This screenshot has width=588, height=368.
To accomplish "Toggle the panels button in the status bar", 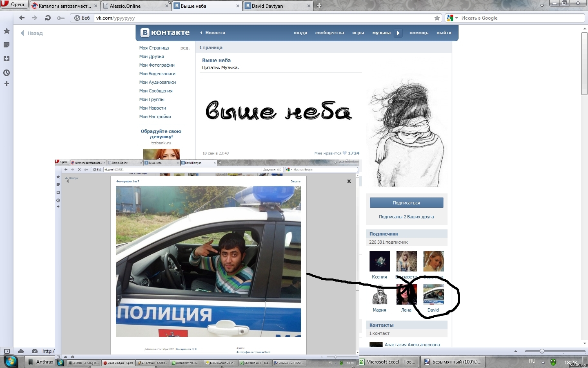I will (x=7, y=351).
